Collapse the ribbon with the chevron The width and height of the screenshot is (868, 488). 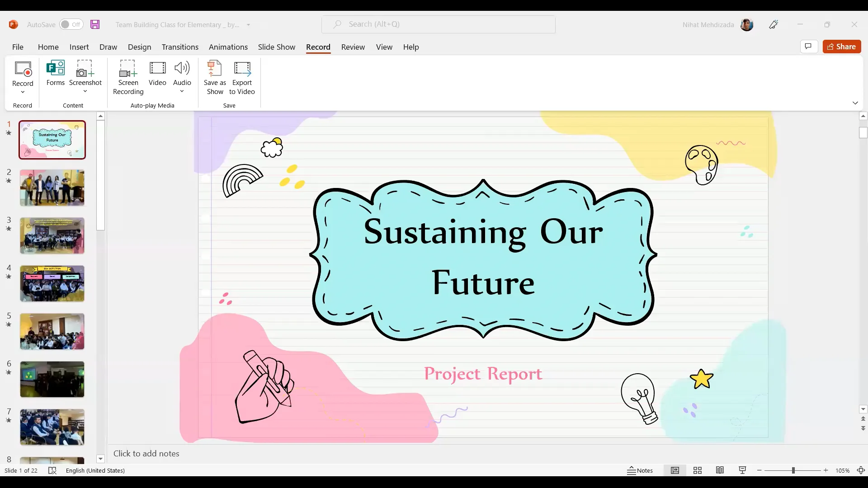click(x=855, y=103)
